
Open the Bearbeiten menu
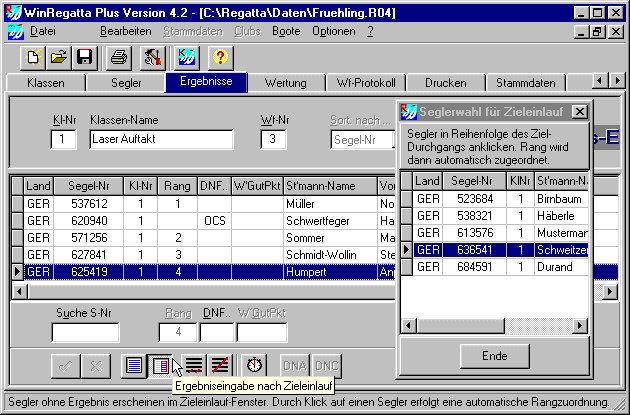tap(125, 31)
